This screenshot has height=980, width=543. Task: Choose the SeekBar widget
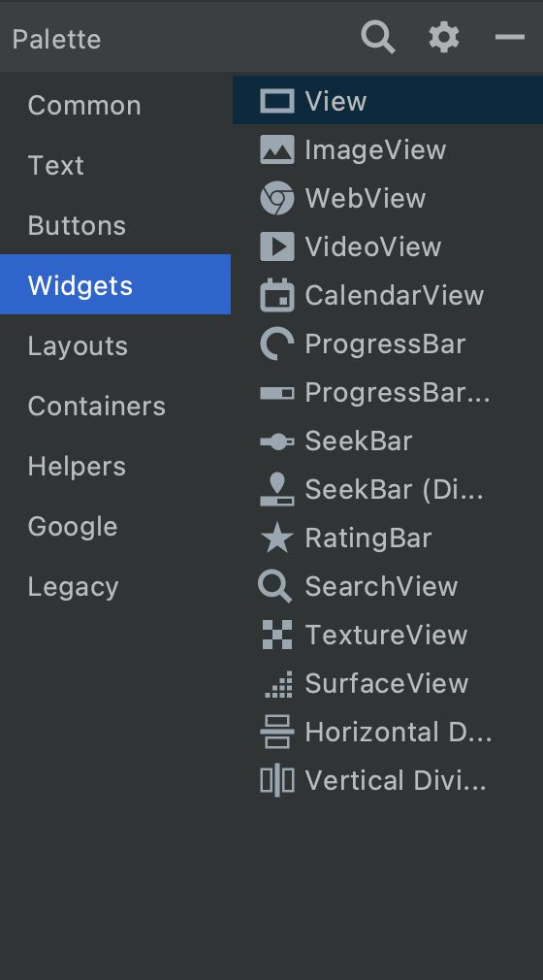coord(388,441)
